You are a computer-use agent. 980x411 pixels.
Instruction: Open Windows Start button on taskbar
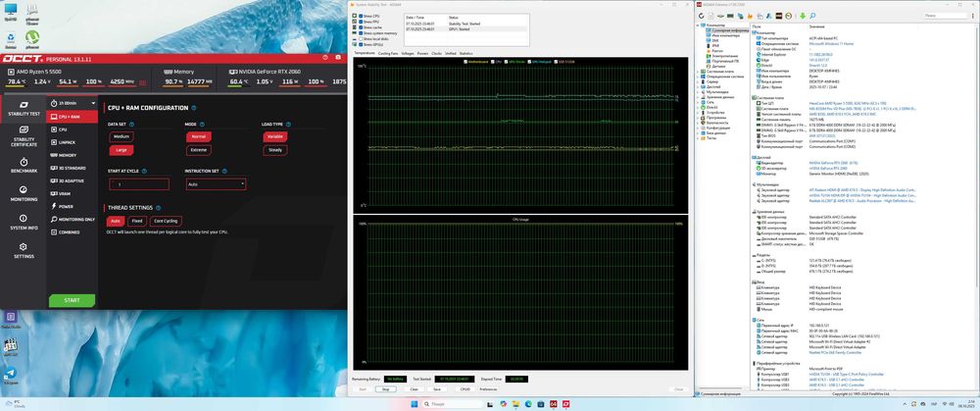click(x=414, y=404)
